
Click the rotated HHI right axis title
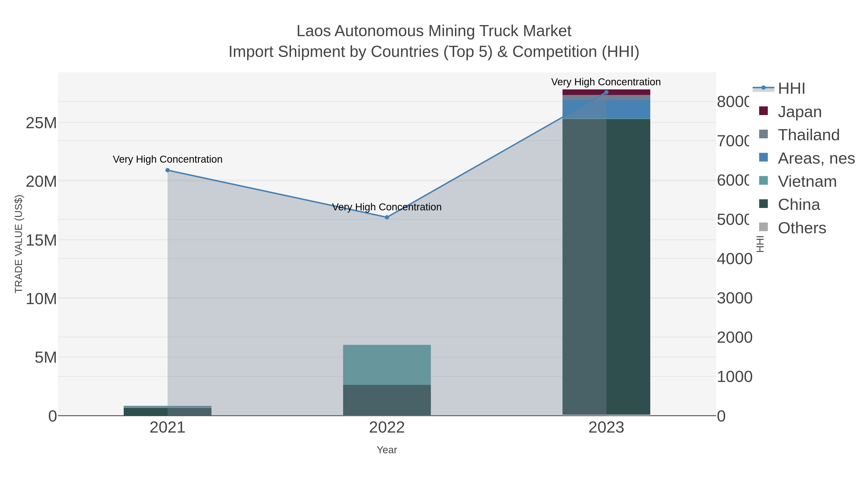(x=760, y=244)
